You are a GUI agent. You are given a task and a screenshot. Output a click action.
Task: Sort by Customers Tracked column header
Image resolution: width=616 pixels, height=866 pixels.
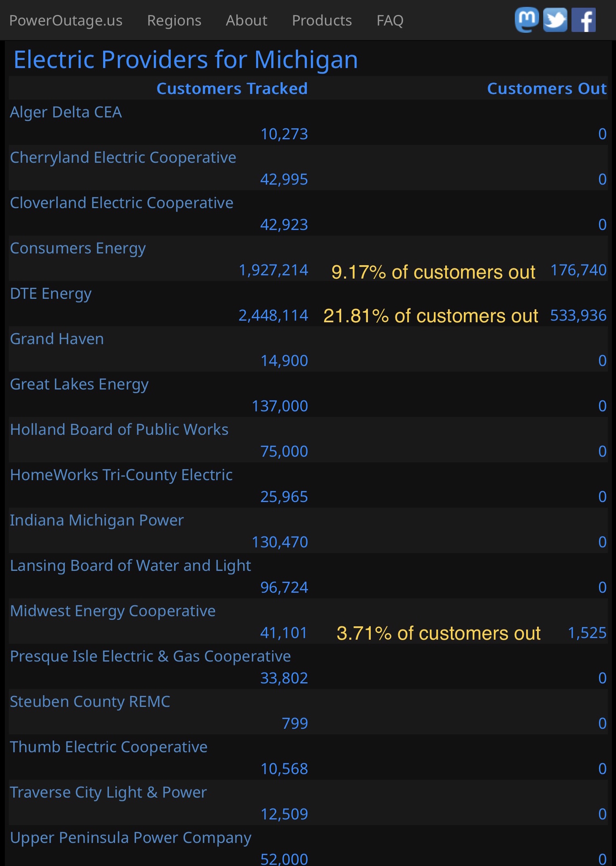click(232, 88)
